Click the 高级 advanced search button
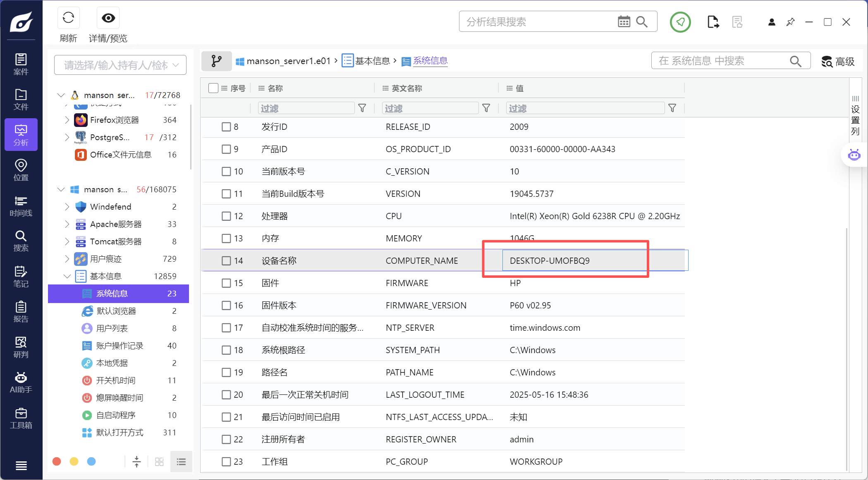This screenshot has width=868, height=480. [838, 62]
